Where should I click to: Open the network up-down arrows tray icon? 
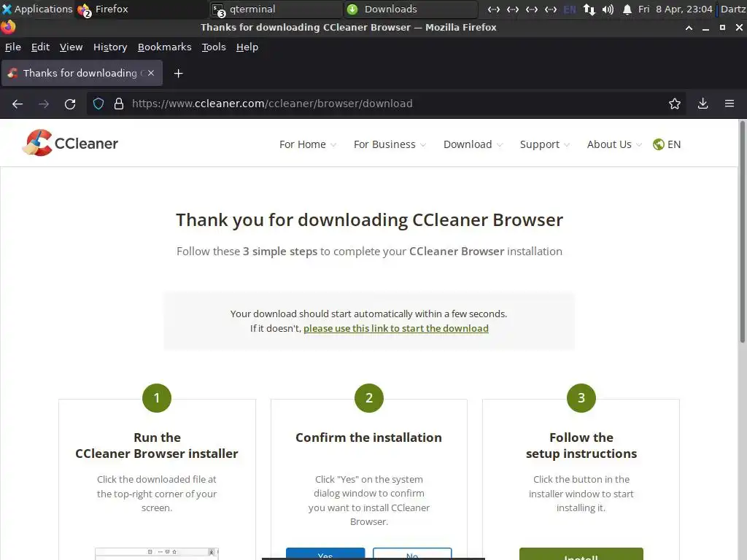click(589, 9)
